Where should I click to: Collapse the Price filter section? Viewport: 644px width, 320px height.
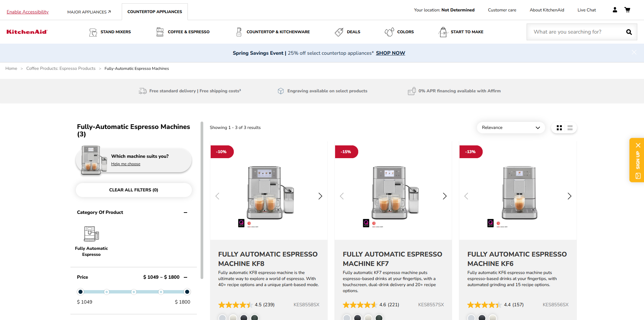point(185,277)
